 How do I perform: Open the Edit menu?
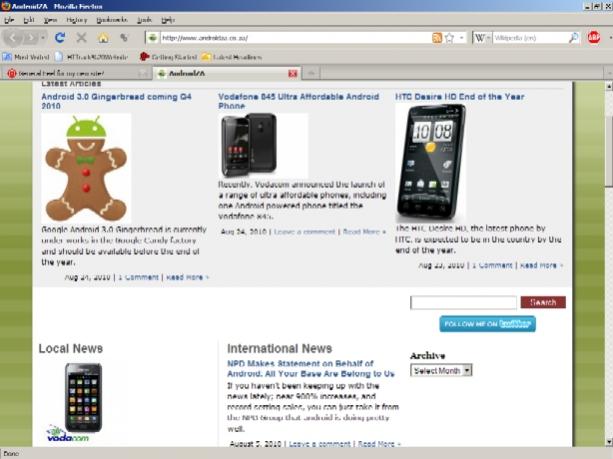pyautogui.click(x=29, y=20)
